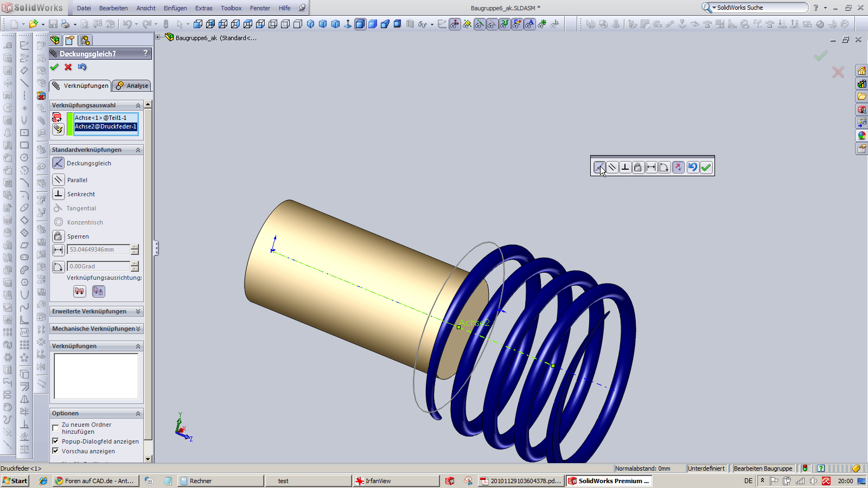The image size is (868, 488).
Task: Confirm the Deckungsgleich7 mate with green checkmark
Action: coord(54,67)
